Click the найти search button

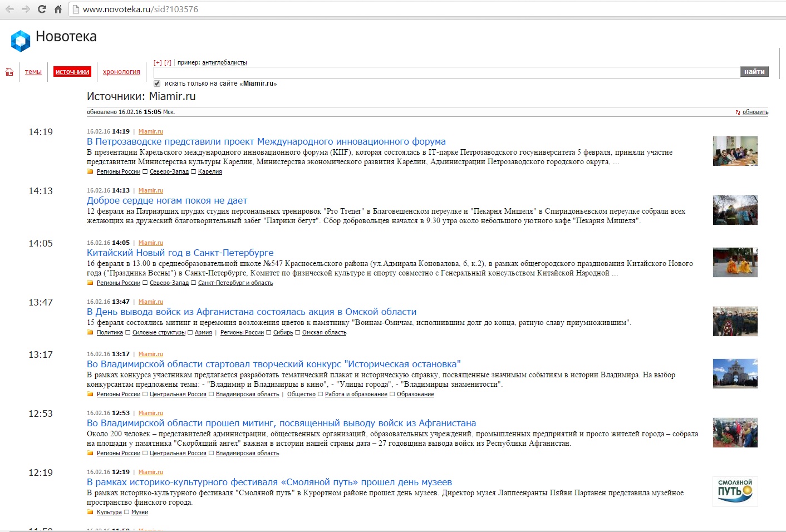(x=754, y=72)
